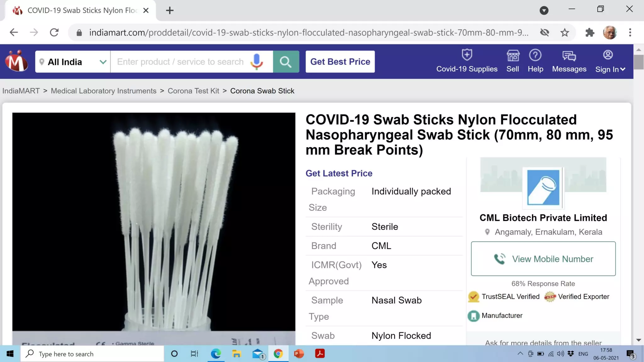Open Chrome three-dot menu
This screenshot has height=362, width=644.
pyautogui.click(x=630, y=32)
